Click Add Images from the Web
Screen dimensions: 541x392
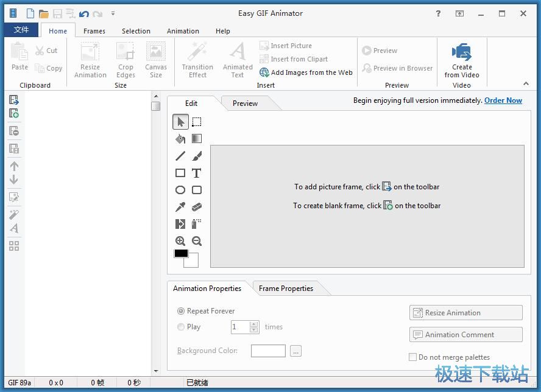pyautogui.click(x=306, y=72)
